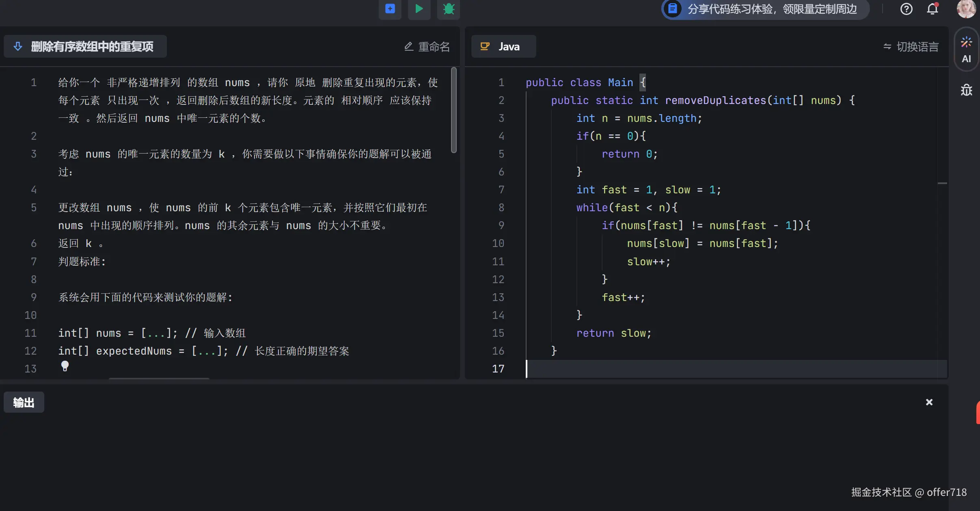Viewport: 980px width, 511px height.
Task: Click the 删除有序数组中的重复项 problem title
Action: tap(92, 47)
